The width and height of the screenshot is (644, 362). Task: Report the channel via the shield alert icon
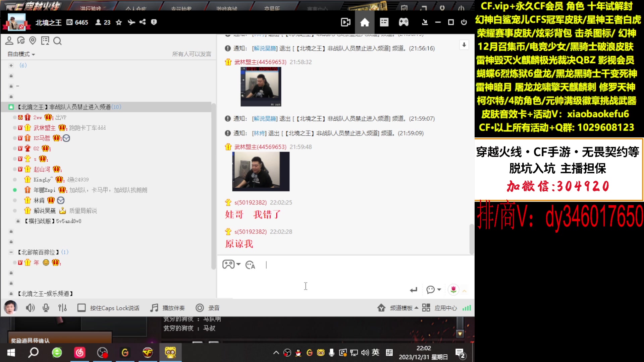coord(154,22)
